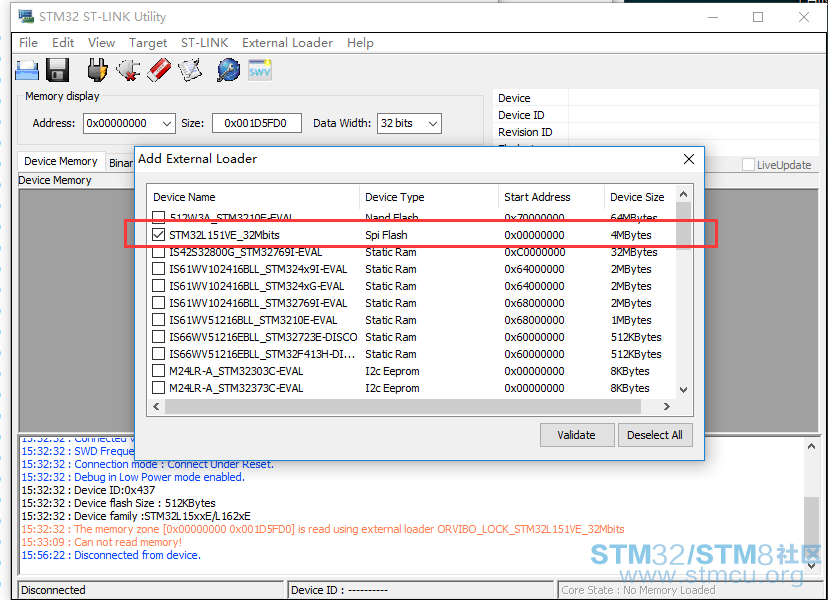Toggle the LiveUpdate checkbox
The width and height of the screenshot is (828, 600).
click(x=748, y=165)
